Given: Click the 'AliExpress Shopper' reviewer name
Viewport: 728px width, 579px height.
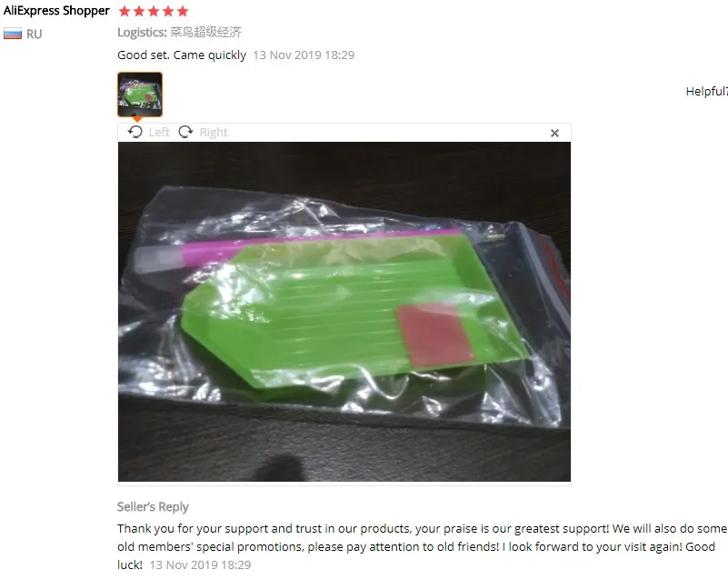Looking at the screenshot, I should click(56, 11).
